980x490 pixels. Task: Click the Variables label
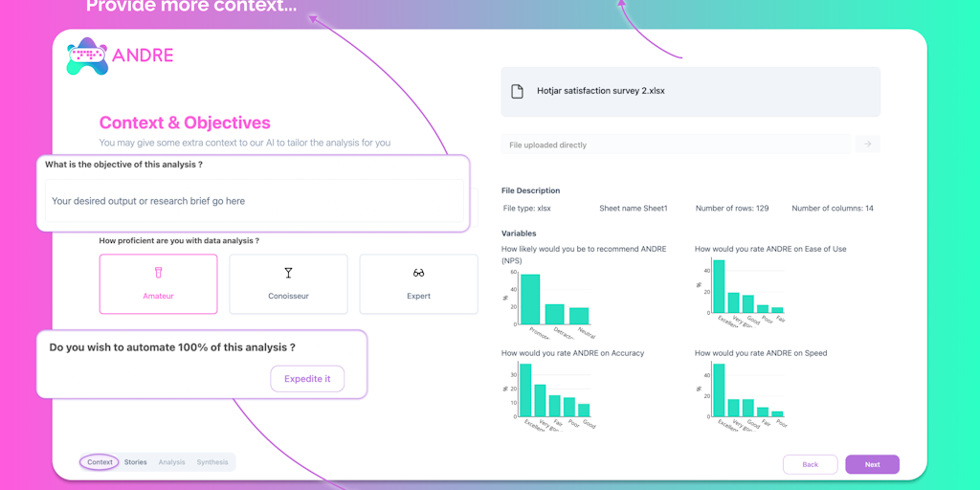(x=519, y=234)
